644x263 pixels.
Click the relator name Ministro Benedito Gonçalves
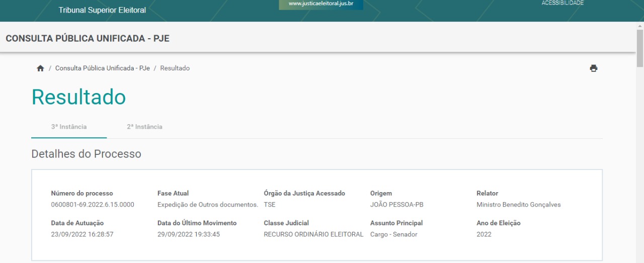coord(518,205)
